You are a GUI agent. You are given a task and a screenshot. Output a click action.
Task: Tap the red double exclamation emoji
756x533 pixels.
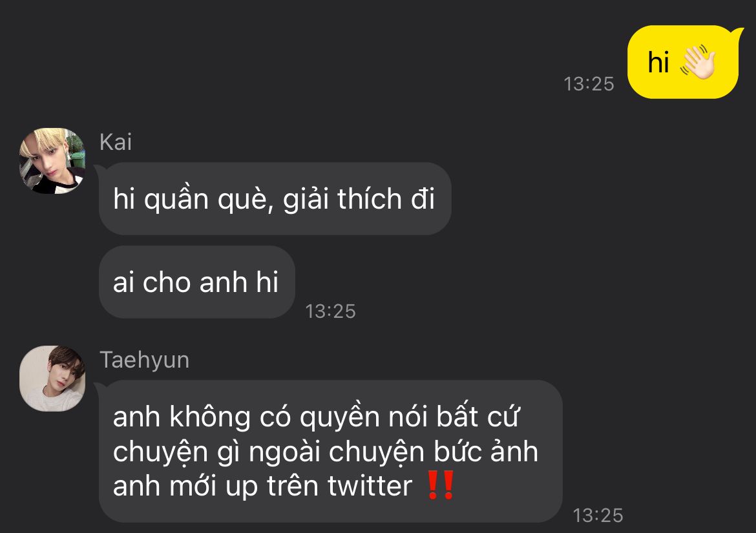[x=440, y=485]
